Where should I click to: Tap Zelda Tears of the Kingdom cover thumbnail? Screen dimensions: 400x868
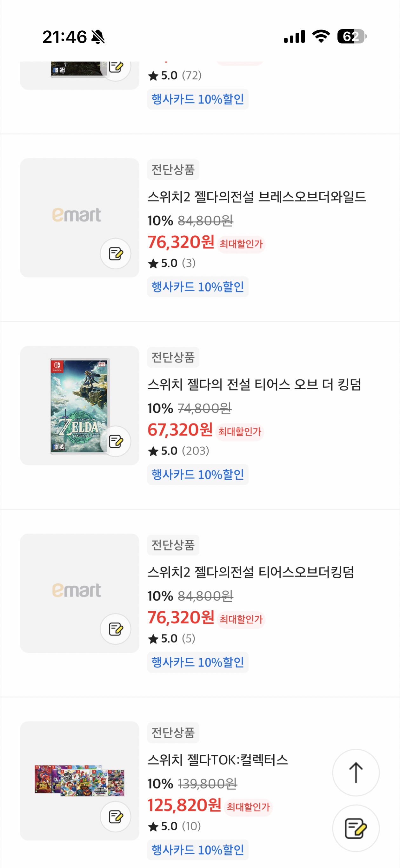[x=80, y=405]
